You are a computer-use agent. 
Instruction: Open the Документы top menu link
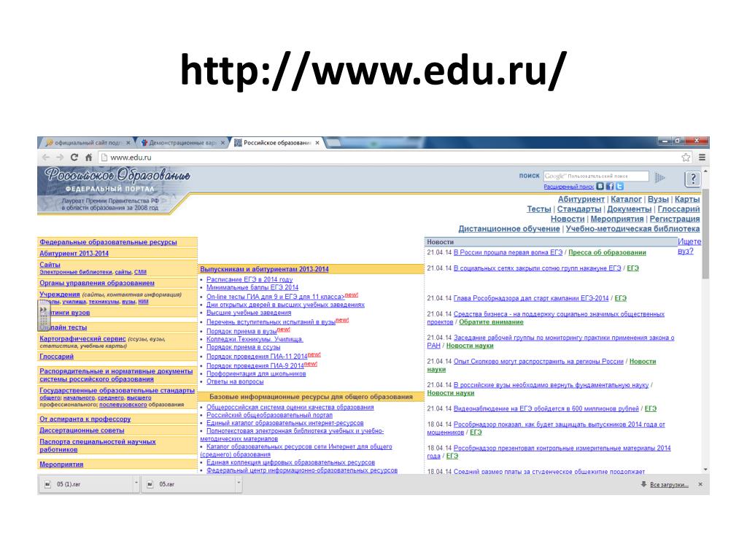pyautogui.click(x=629, y=209)
